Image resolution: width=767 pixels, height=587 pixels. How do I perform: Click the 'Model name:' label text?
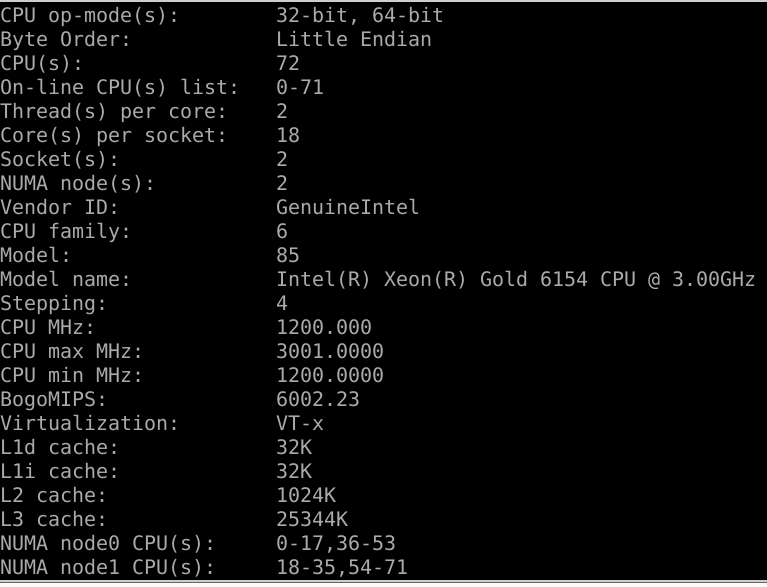pos(65,279)
